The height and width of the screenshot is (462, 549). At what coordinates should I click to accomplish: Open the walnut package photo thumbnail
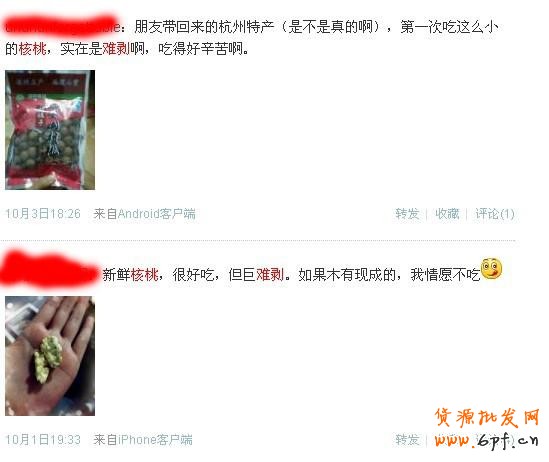(50, 130)
